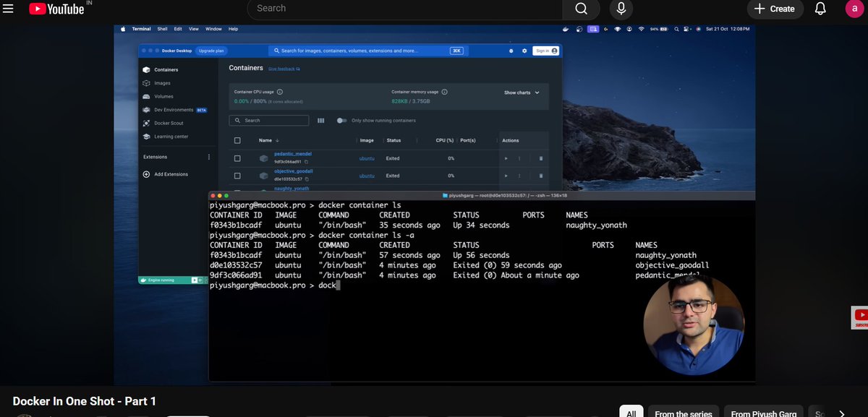Open Learning center in Docker sidebar
The image size is (868, 417).
click(x=166, y=137)
